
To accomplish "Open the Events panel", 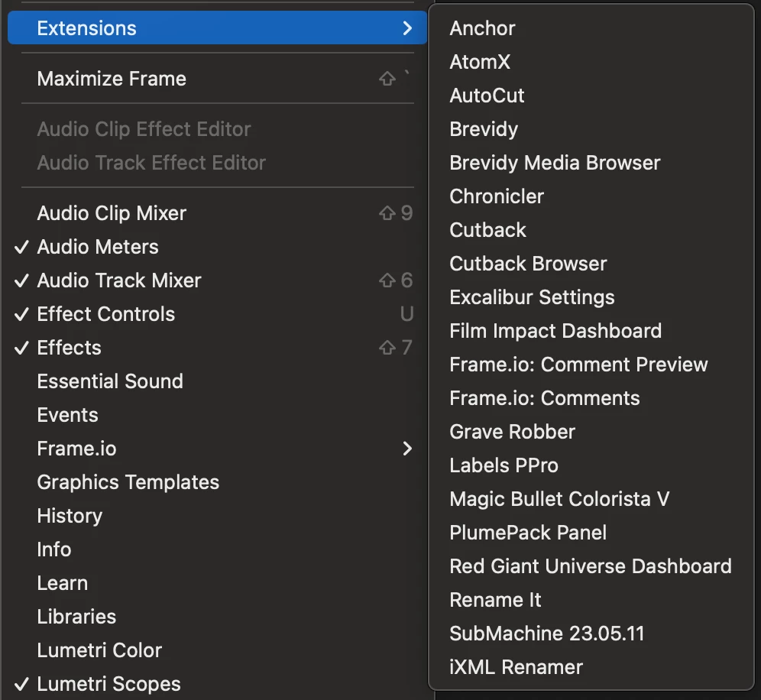I will [x=218, y=415].
